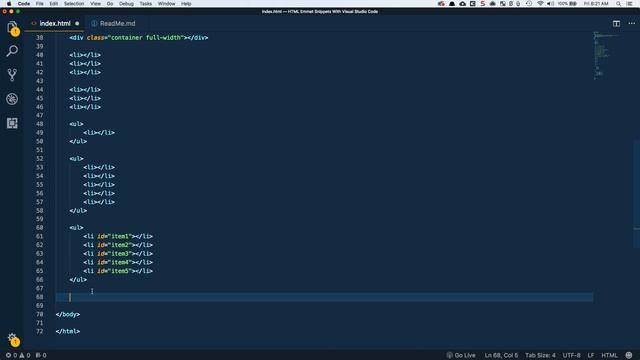Click line number 60 in gutter
Screen dimensions: 640x360
tap(40, 228)
